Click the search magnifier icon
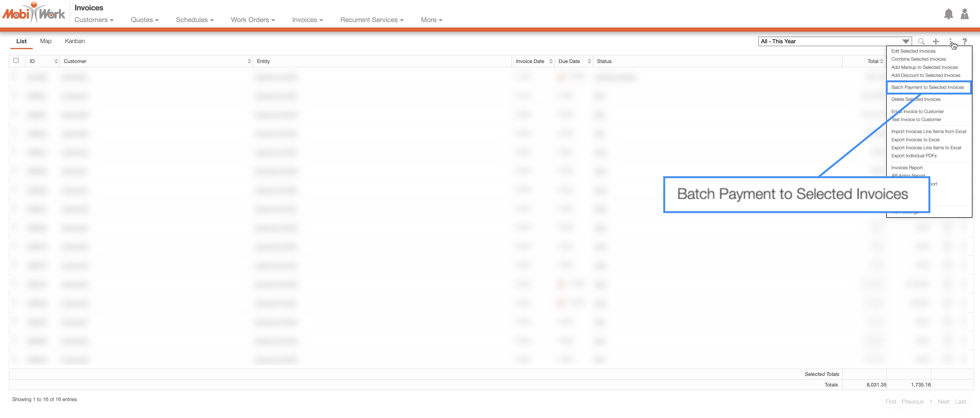980x418 pixels. tap(921, 41)
